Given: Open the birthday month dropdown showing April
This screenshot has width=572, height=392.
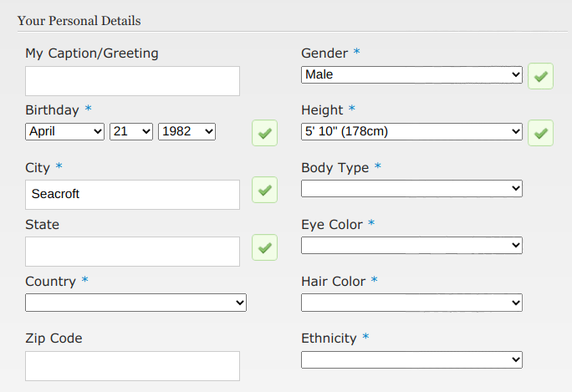Looking at the screenshot, I should (64, 131).
